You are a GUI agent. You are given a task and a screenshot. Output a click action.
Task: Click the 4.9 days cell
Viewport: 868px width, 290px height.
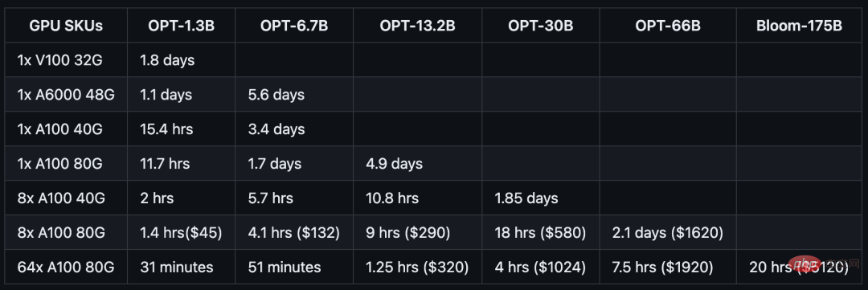coord(417,164)
